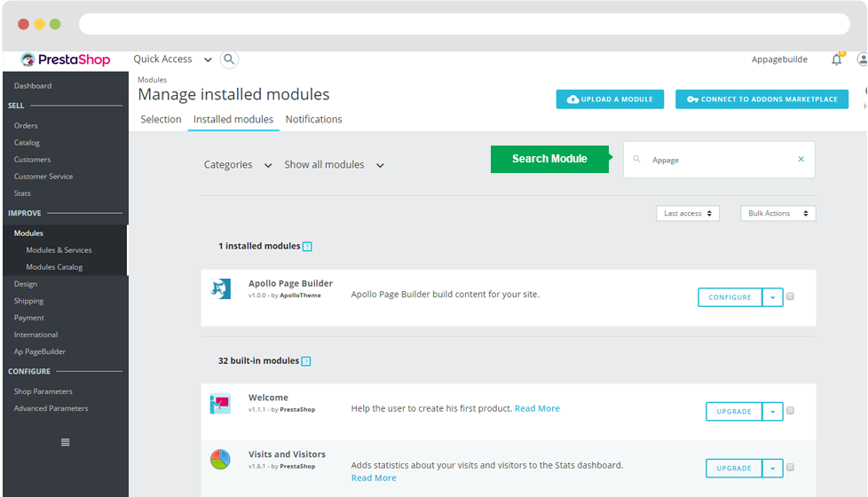The width and height of the screenshot is (868, 497).
Task: Click the PrestaShop logo
Action: (66, 59)
